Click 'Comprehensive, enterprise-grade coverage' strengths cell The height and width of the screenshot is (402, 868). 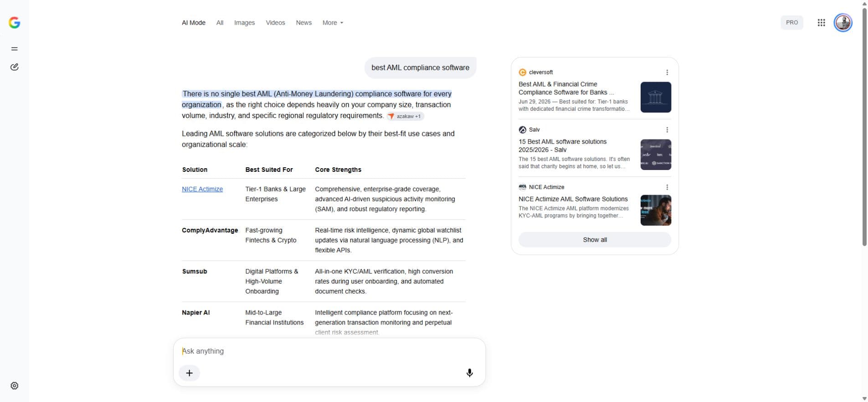(x=385, y=199)
